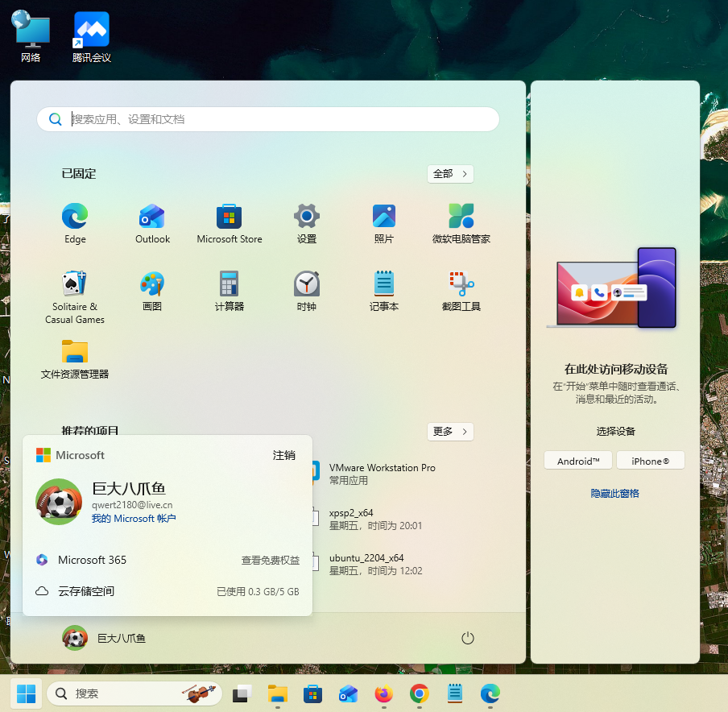
Task: Open 我的 Microsoft 帐户 link
Action: [134, 519]
